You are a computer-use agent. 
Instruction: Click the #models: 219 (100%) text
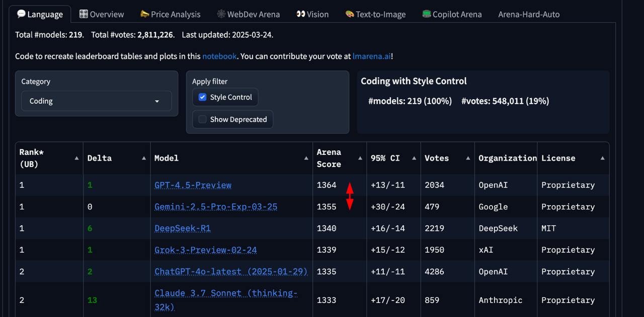[x=410, y=101]
